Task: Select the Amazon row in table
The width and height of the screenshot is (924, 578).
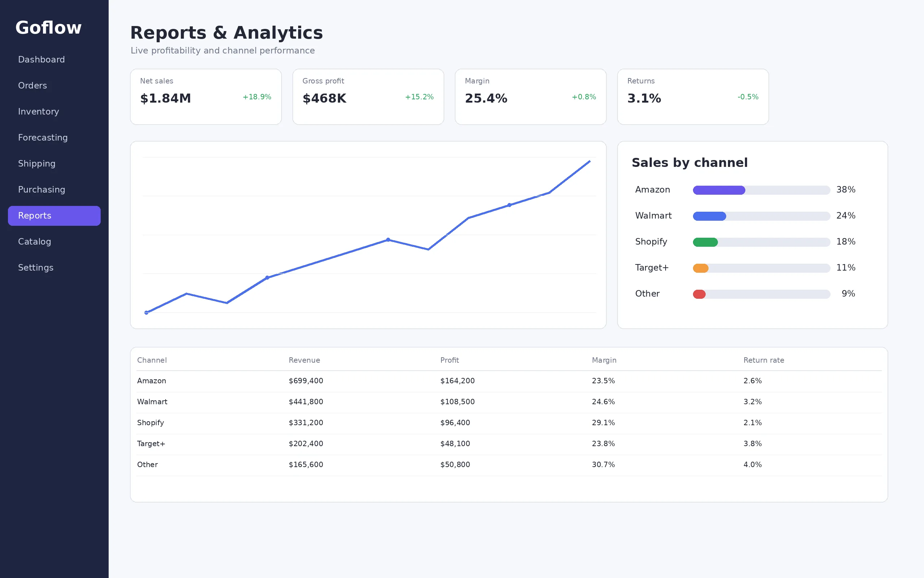Action: pos(509,381)
